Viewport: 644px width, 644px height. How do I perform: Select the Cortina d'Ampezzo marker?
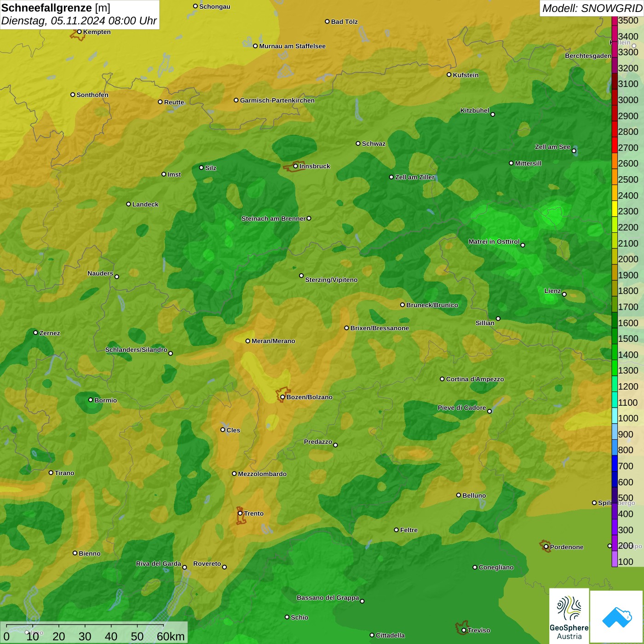pos(442,379)
